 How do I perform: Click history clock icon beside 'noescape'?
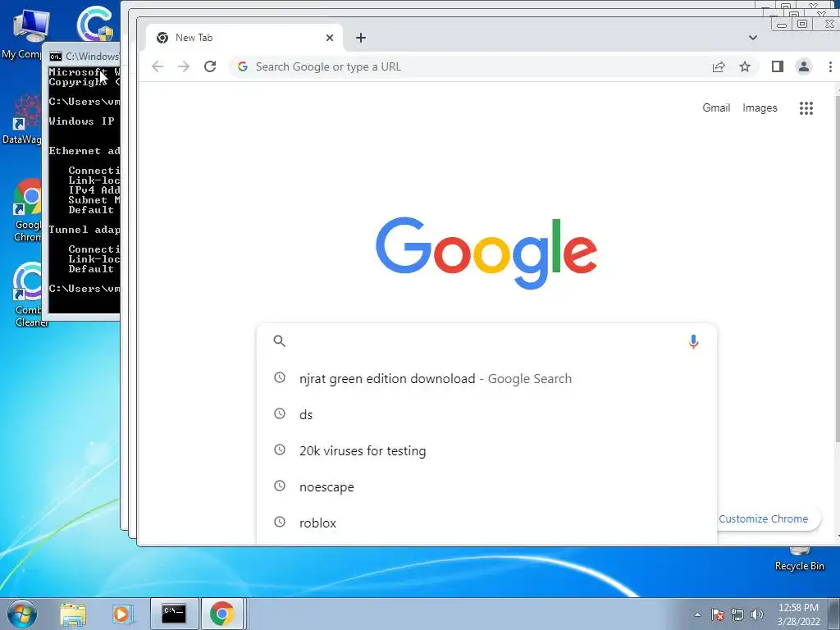pyautogui.click(x=280, y=486)
